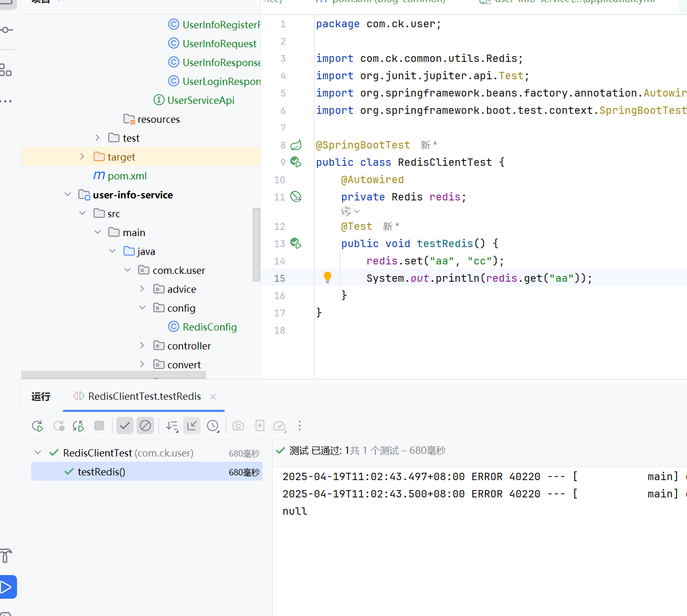
Task: Open UserInfoRequest class in project tree
Action: pos(219,44)
